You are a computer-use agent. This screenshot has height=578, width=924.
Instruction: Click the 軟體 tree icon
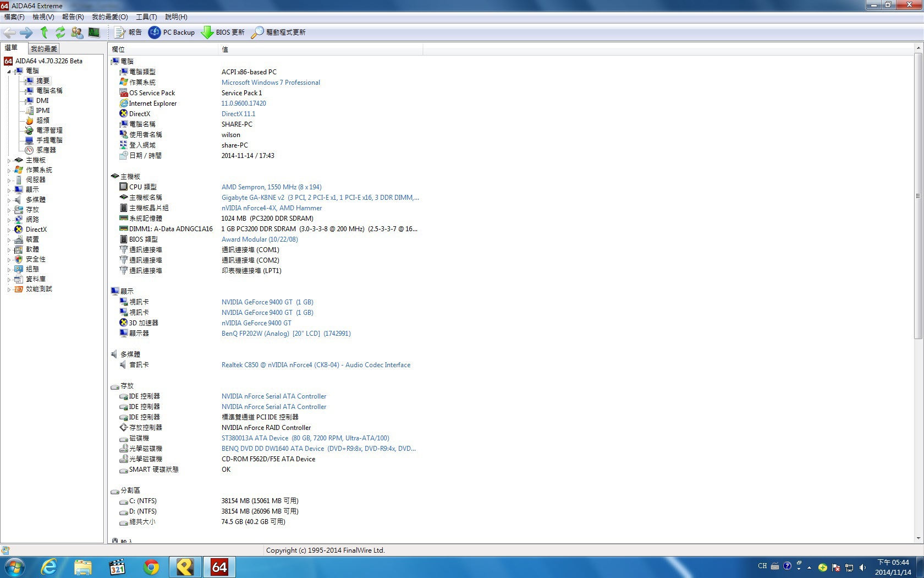[19, 249]
